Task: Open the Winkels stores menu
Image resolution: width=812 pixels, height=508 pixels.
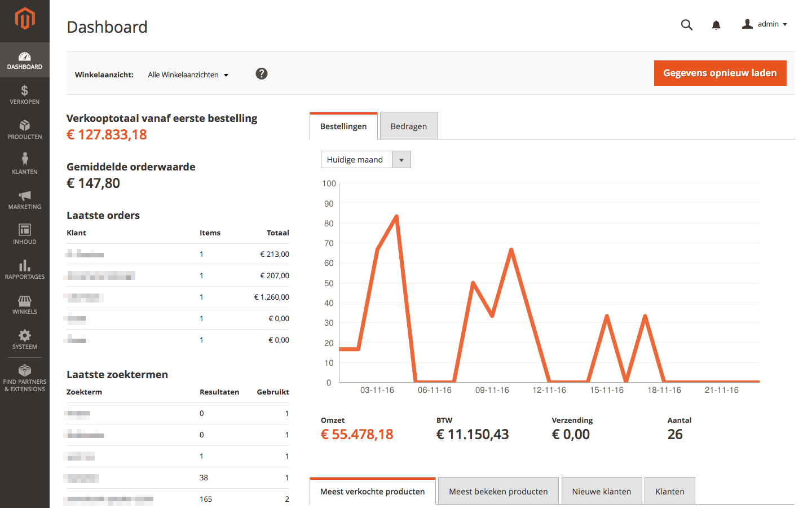Action: pyautogui.click(x=25, y=305)
